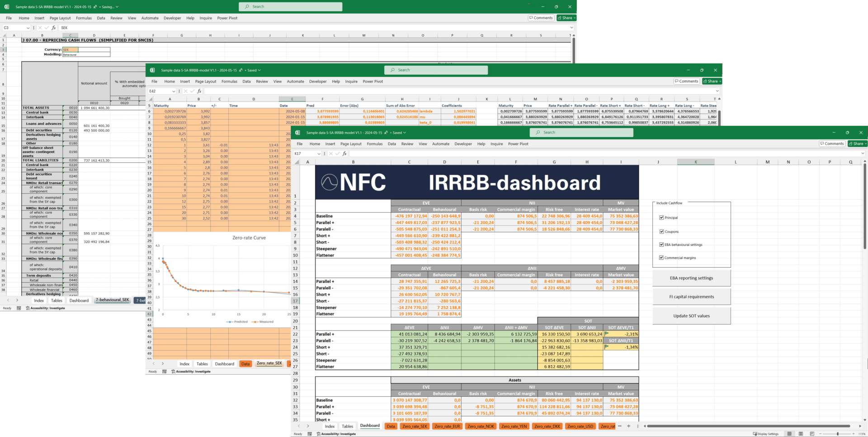Click the Insert Function (fx) icon
The height and width of the screenshot is (437, 868).
click(x=344, y=153)
